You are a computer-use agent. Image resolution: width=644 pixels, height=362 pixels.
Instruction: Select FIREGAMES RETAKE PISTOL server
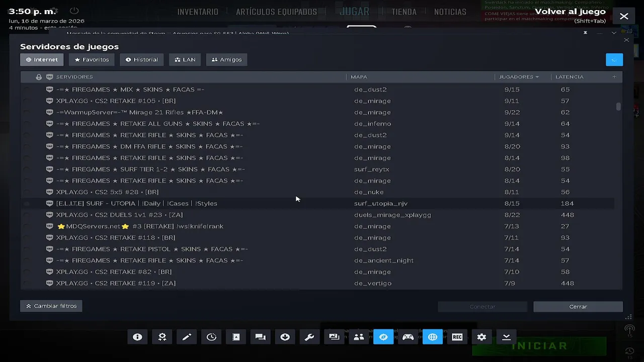pyautogui.click(x=317, y=249)
